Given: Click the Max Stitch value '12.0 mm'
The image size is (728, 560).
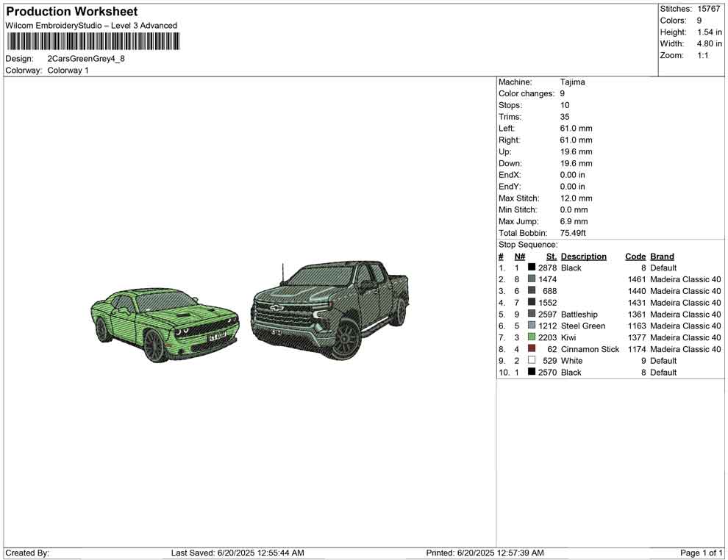Looking at the screenshot, I should (x=577, y=198).
